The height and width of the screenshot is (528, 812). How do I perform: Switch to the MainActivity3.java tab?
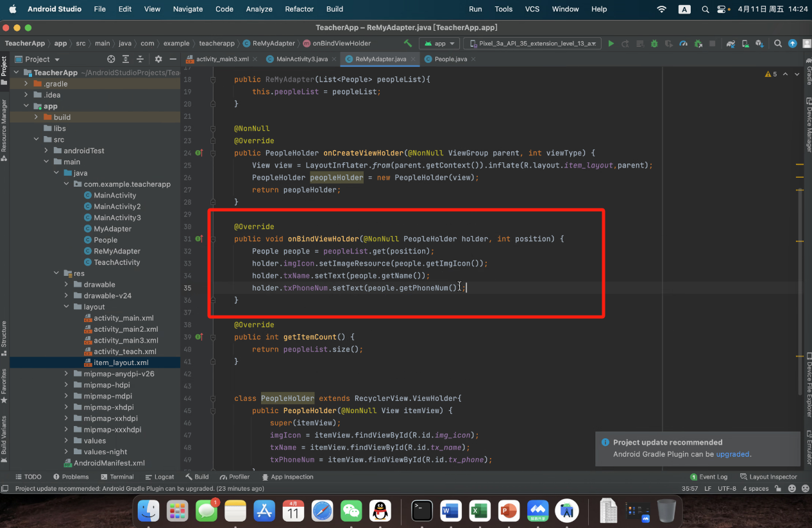(x=299, y=58)
